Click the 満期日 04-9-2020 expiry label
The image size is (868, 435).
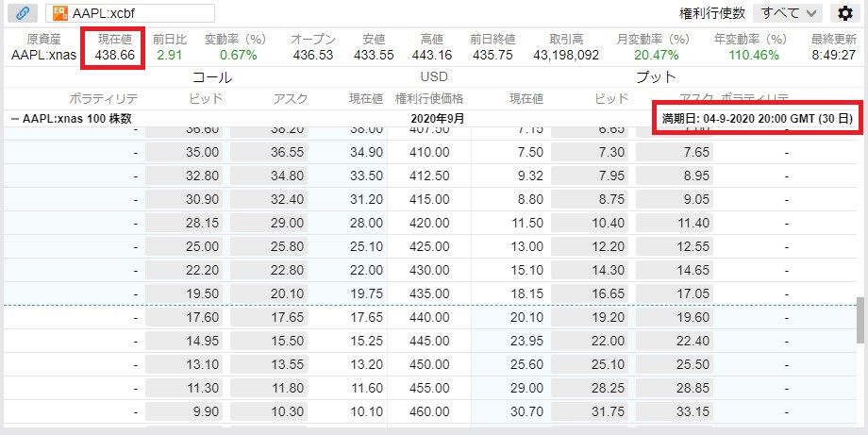click(x=758, y=119)
